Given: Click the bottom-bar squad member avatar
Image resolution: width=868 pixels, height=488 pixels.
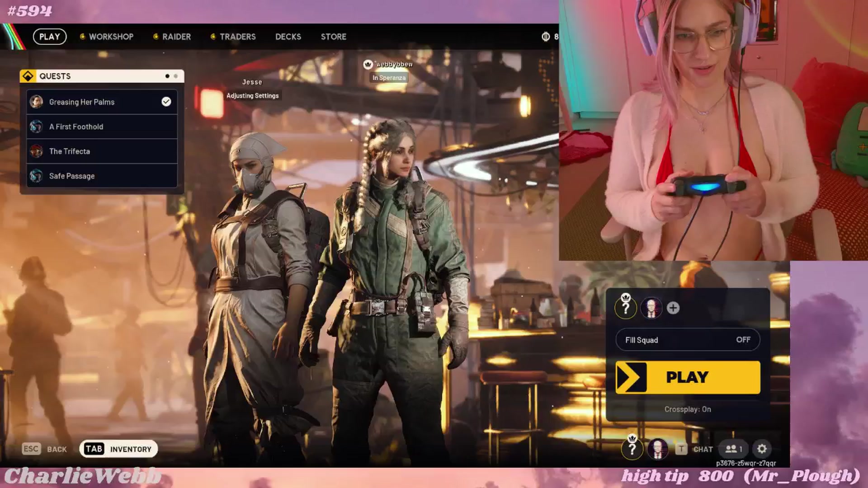Looking at the screenshot, I should [658, 449].
